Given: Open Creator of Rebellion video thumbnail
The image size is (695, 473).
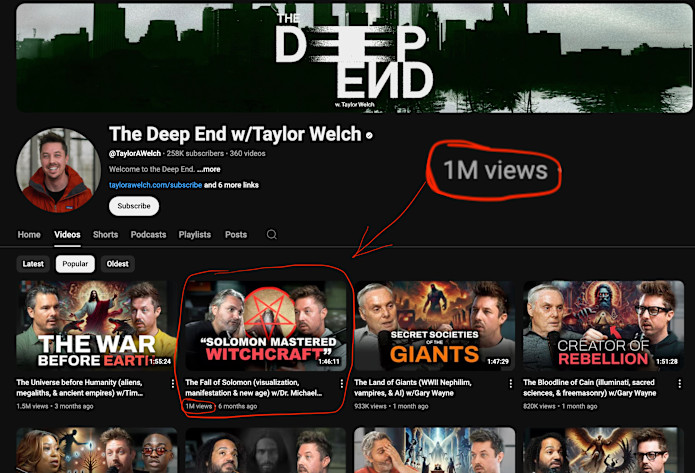Looking at the screenshot, I should click(x=603, y=325).
